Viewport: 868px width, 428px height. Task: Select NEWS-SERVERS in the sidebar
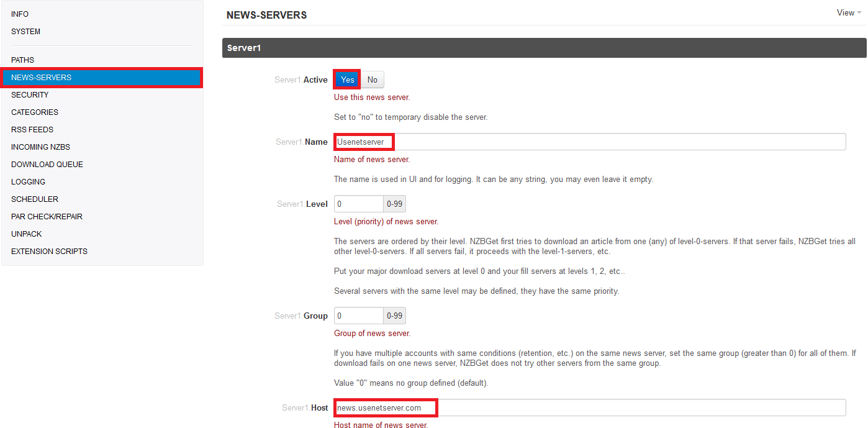[x=41, y=78]
